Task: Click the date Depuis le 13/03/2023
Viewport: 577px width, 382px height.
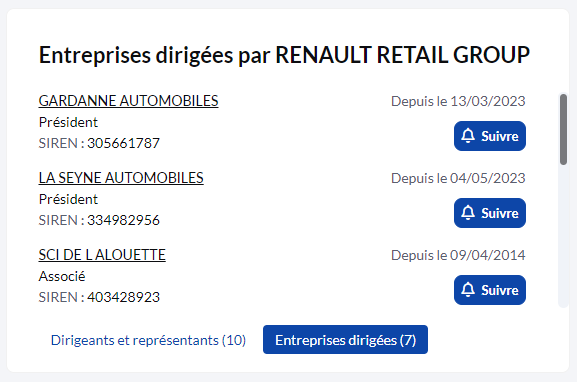Action: tap(458, 101)
